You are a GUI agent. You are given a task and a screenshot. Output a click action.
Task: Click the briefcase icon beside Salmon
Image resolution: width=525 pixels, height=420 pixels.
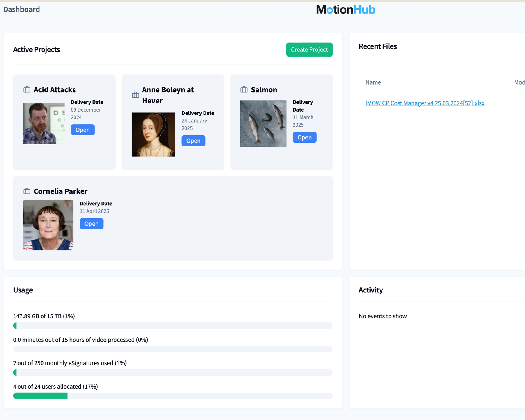(244, 89)
